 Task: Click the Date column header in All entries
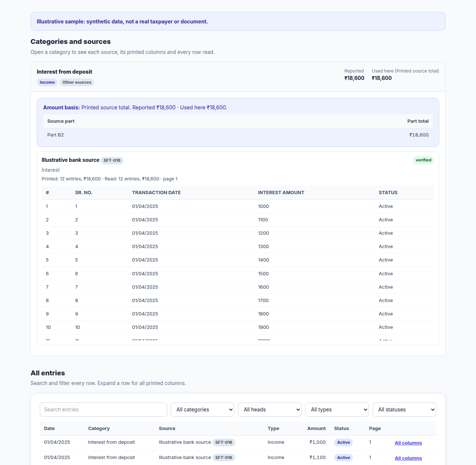pos(49,429)
